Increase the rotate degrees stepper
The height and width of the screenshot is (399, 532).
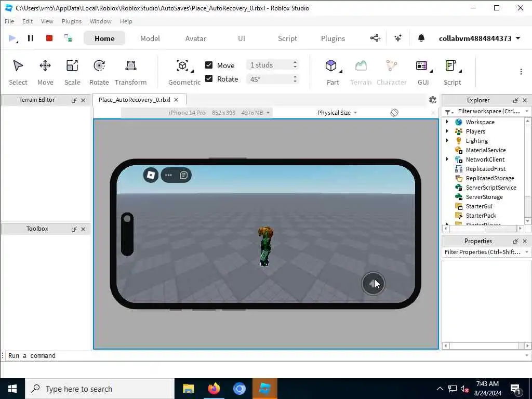(295, 77)
